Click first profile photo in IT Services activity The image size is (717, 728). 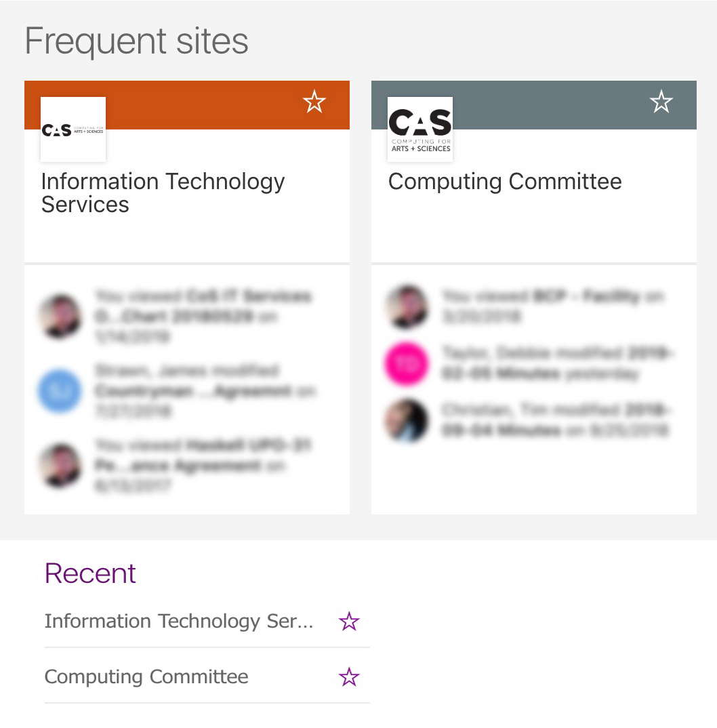(x=60, y=316)
